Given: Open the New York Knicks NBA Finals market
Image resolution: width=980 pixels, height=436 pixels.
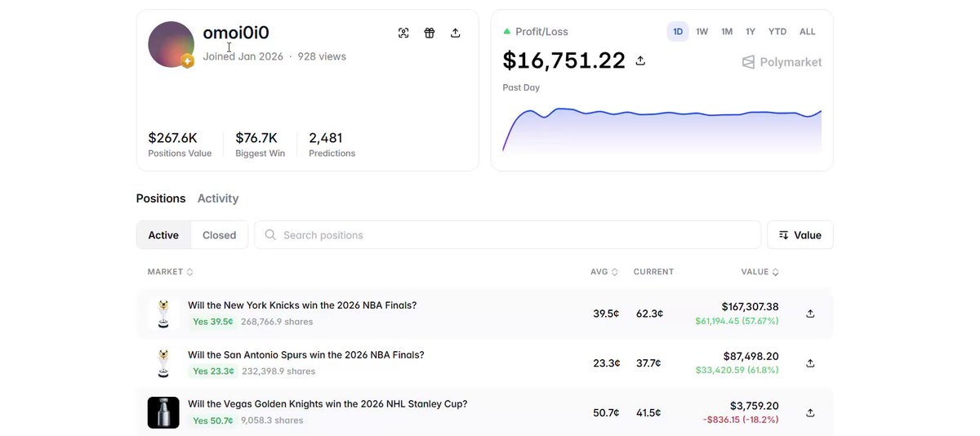Looking at the screenshot, I should [x=302, y=305].
